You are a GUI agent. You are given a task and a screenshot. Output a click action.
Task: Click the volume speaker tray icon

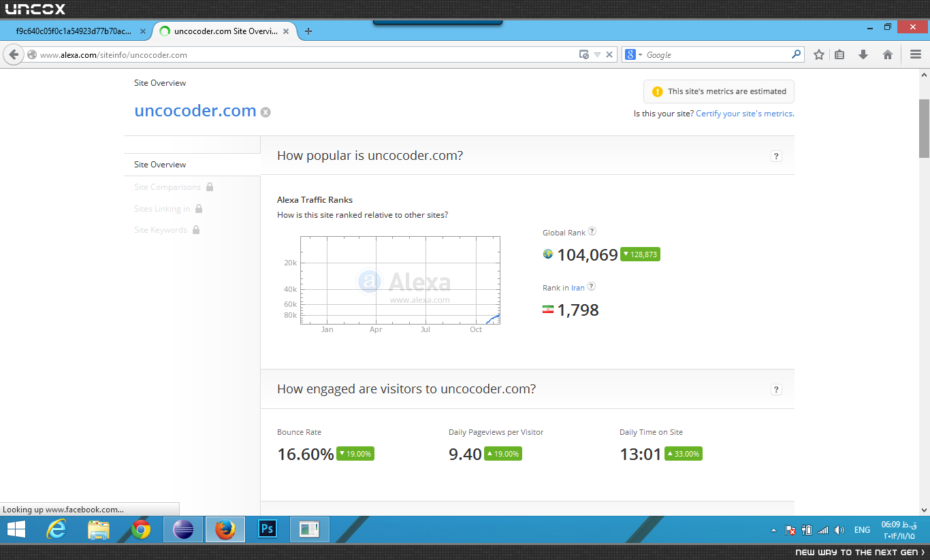click(839, 530)
